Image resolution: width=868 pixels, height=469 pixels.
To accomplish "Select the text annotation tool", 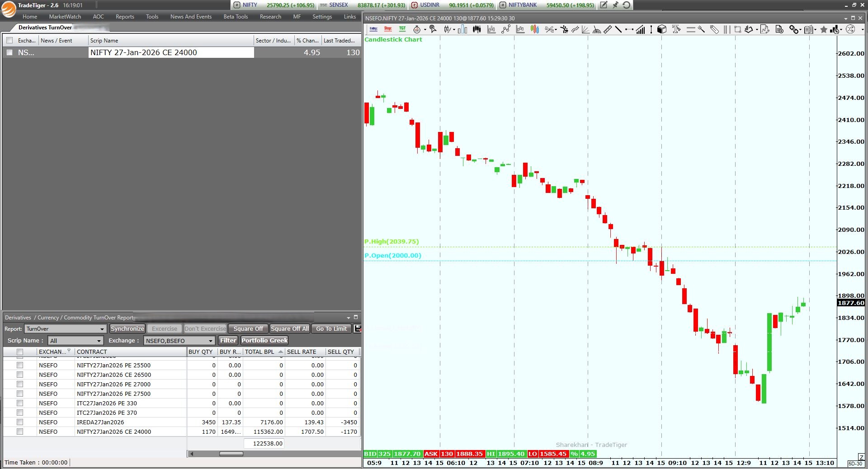I will click(x=676, y=29).
